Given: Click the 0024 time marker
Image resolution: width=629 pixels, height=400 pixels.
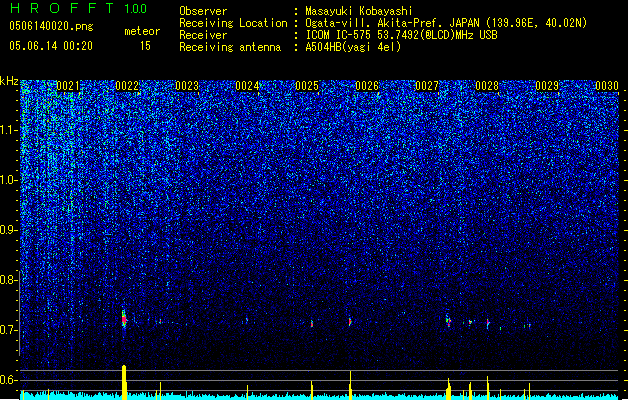Looking at the screenshot, I should pyautogui.click(x=247, y=86).
